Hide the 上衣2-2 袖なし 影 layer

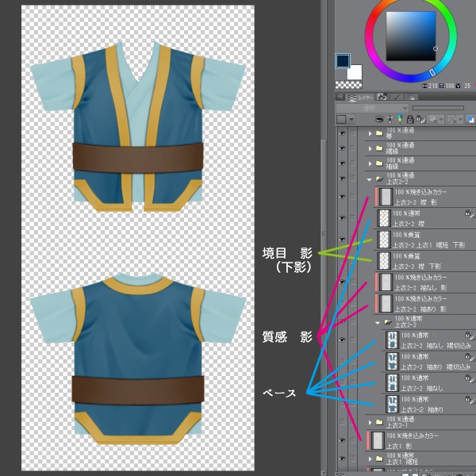pos(342,282)
